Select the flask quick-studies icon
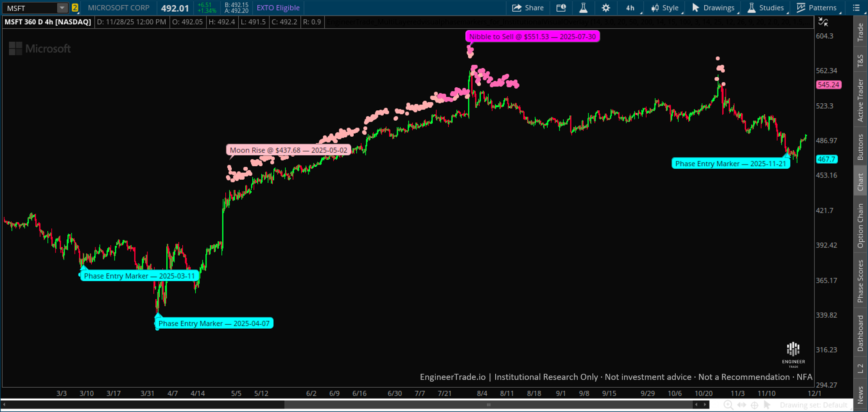The width and height of the screenshot is (868, 412). coord(583,7)
